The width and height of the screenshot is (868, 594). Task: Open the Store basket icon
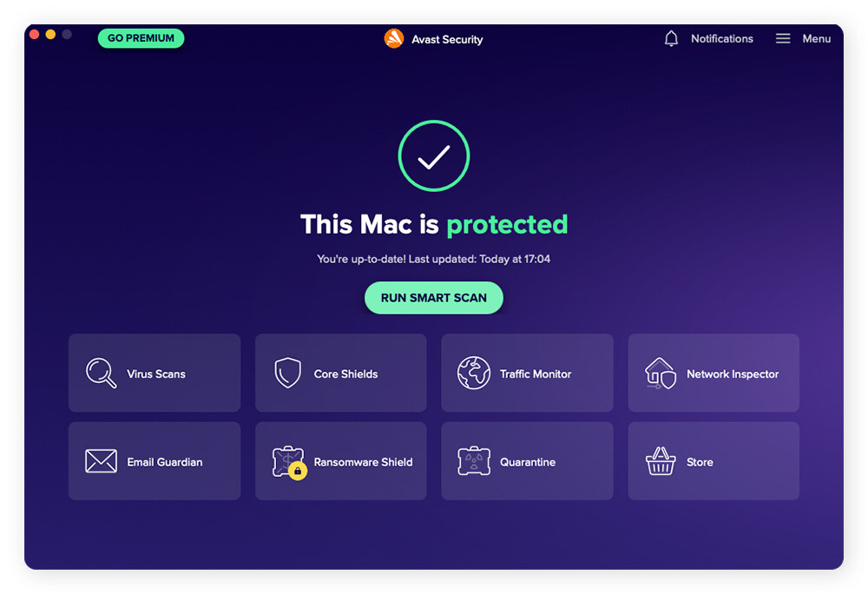(x=661, y=461)
